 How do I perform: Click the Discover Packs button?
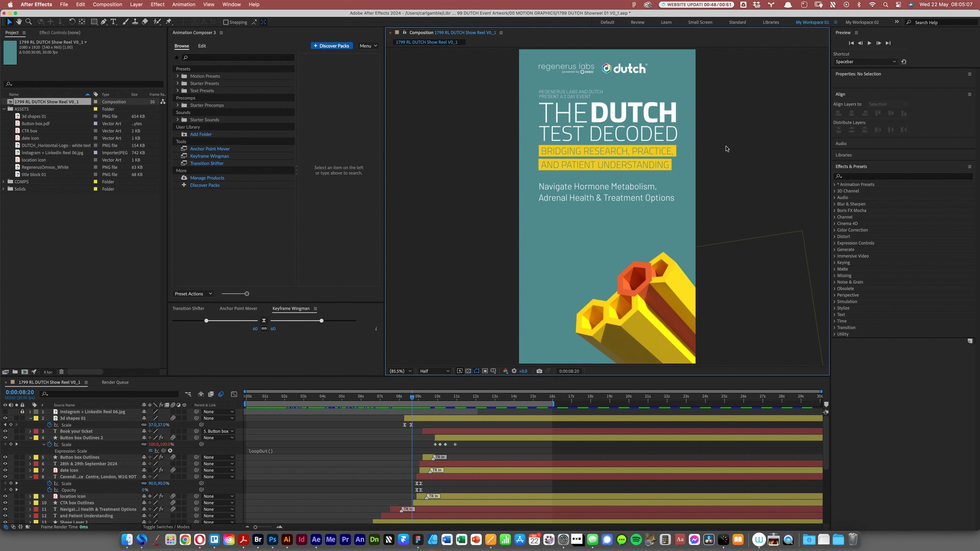(332, 46)
